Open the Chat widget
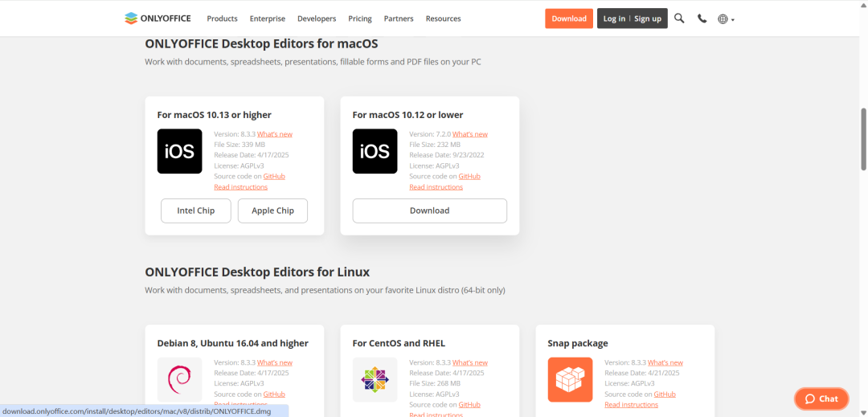 coord(821,399)
